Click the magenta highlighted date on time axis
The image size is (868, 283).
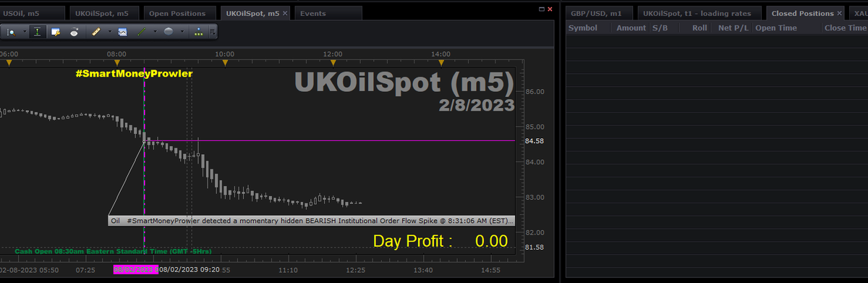tap(135, 269)
